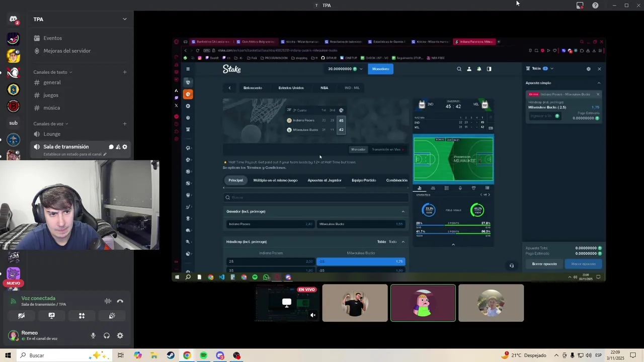644x362 pixels.
Task: Open the Discord inbox icon in title bar
Action: [580, 5]
